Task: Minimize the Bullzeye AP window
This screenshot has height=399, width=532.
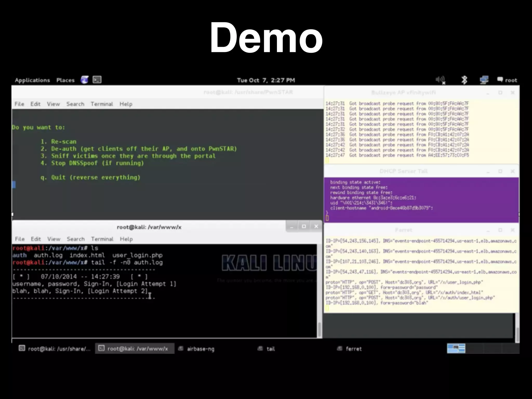Action: click(x=488, y=93)
